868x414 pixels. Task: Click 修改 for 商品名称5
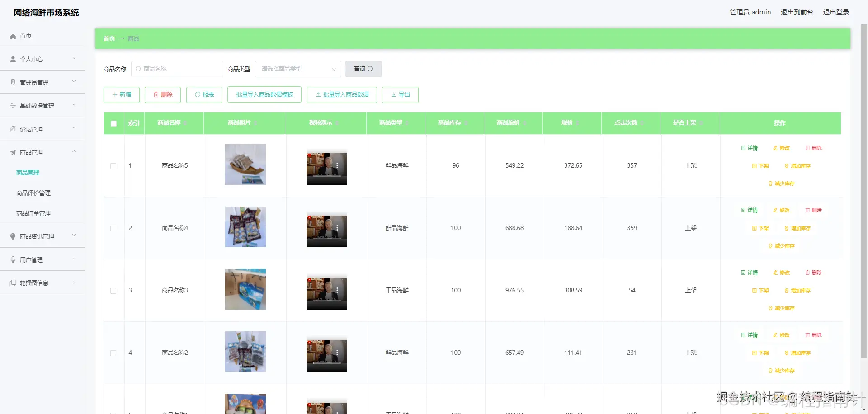[x=782, y=148]
